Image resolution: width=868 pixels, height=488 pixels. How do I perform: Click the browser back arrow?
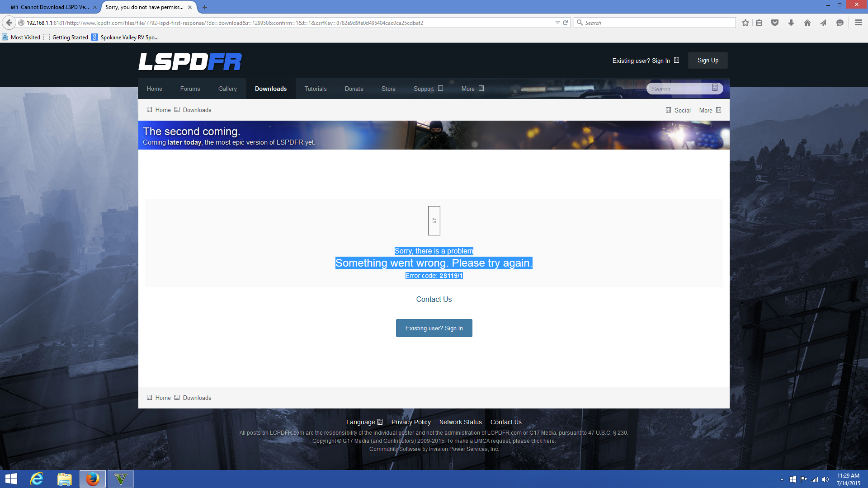click(x=9, y=23)
